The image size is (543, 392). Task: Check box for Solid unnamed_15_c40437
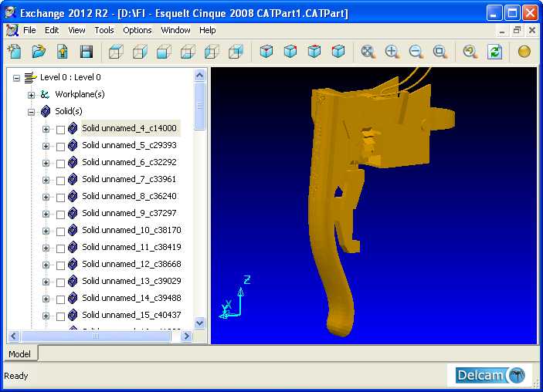pyautogui.click(x=60, y=316)
